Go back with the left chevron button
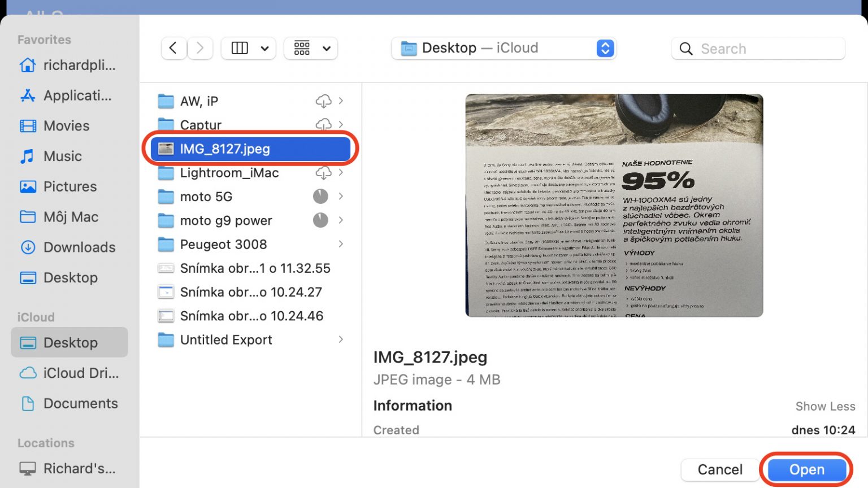The height and width of the screenshot is (488, 868). pos(173,49)
